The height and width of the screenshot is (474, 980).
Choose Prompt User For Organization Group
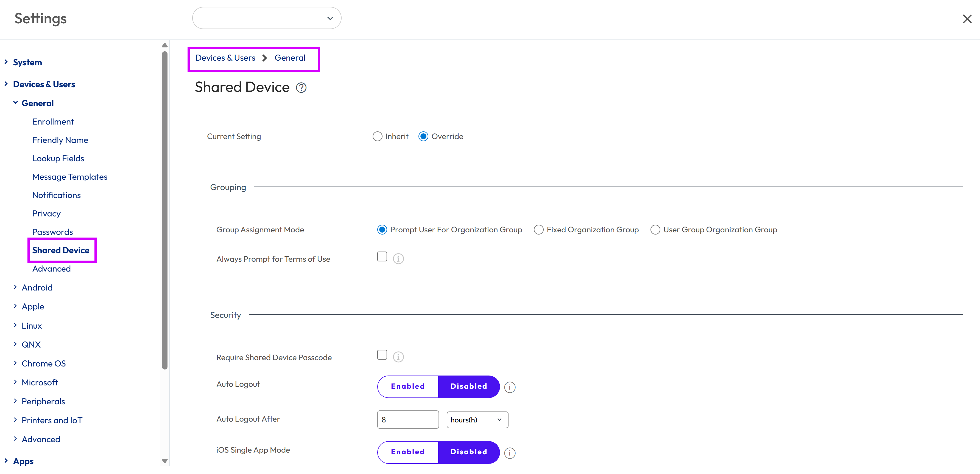[382, 230]
